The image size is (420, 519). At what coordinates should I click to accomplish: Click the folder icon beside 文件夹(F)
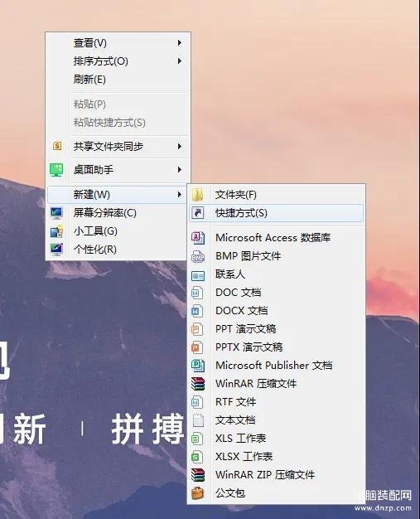pos(197,195)
